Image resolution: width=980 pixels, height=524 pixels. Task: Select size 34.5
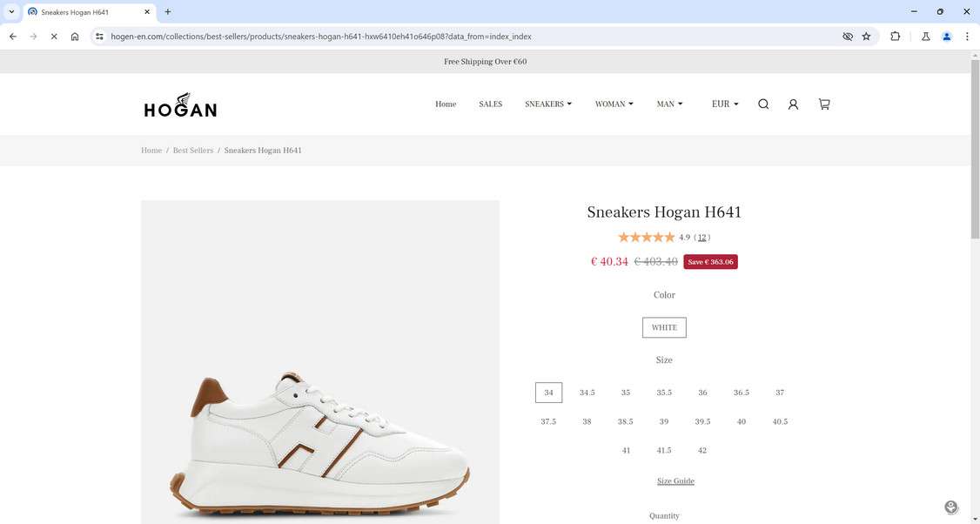point(587,393)
